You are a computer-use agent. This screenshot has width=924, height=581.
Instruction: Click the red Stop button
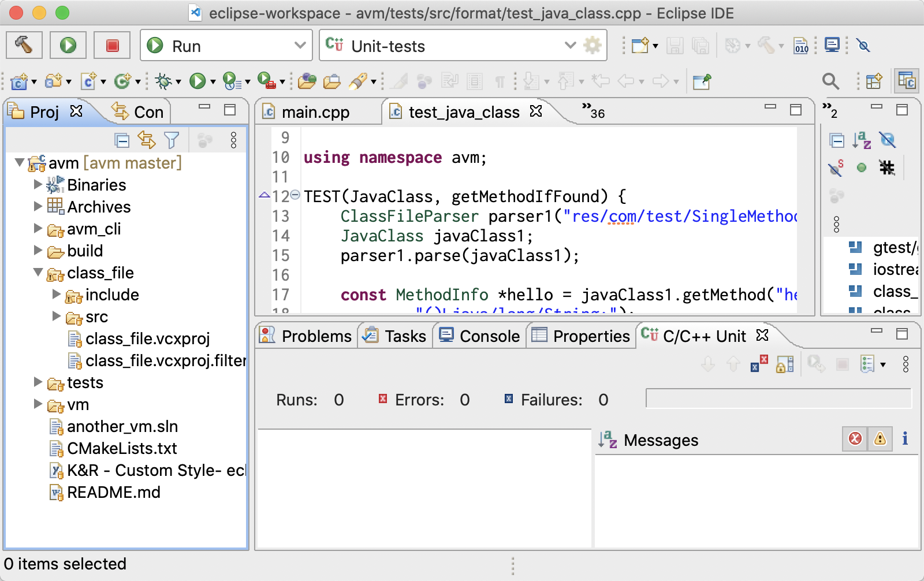point(112,45)
